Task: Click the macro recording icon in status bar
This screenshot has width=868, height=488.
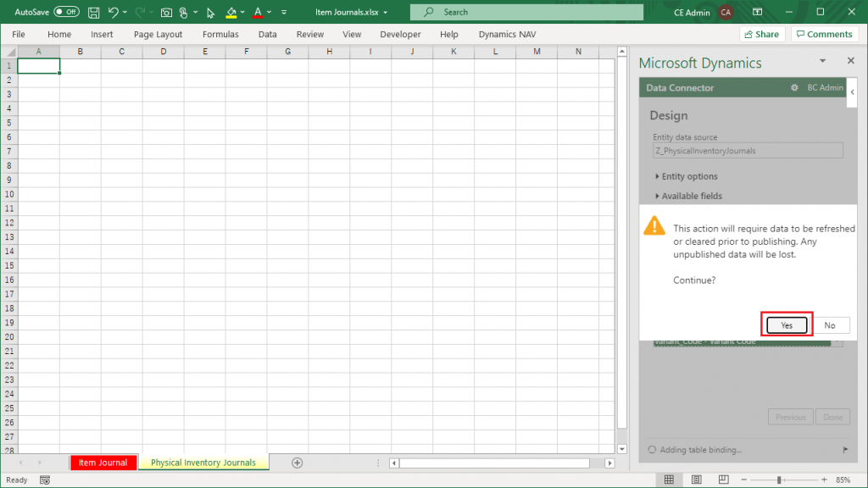Action: pos(45,480)
